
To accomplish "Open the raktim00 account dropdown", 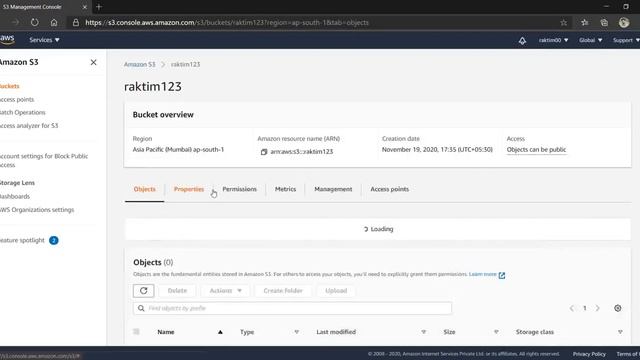I will [x=553, y=40].
